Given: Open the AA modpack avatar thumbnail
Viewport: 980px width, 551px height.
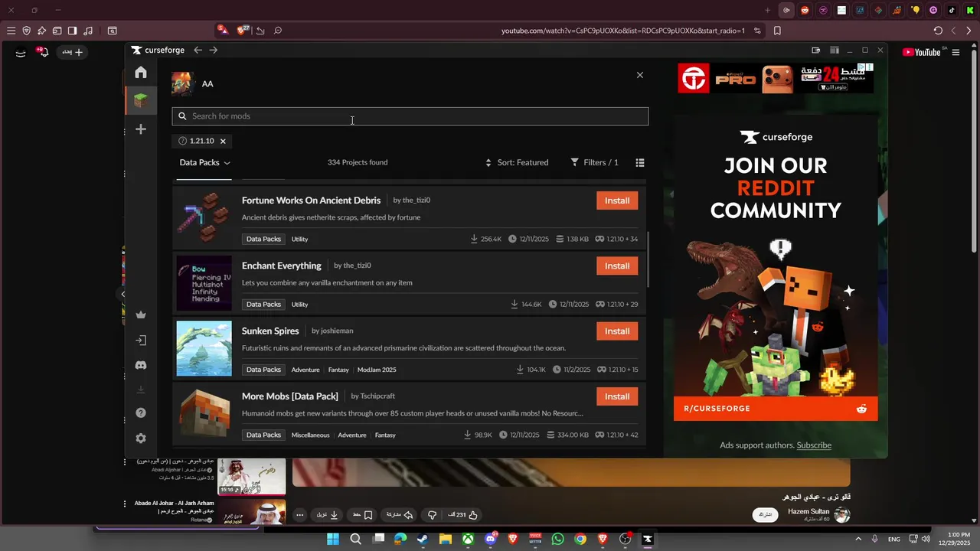Looking at the screenshot, I should pyautogui.click(x=182, y=83).
